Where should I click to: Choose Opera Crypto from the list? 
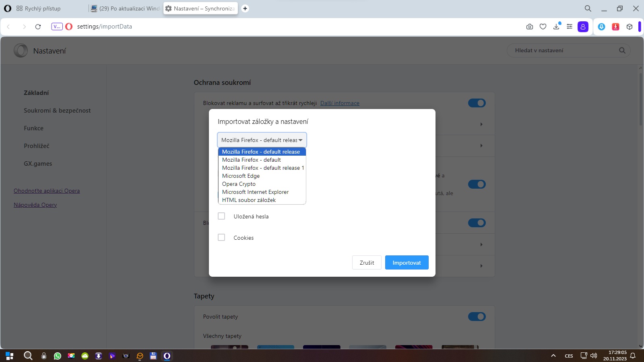[x=262, y=184]
